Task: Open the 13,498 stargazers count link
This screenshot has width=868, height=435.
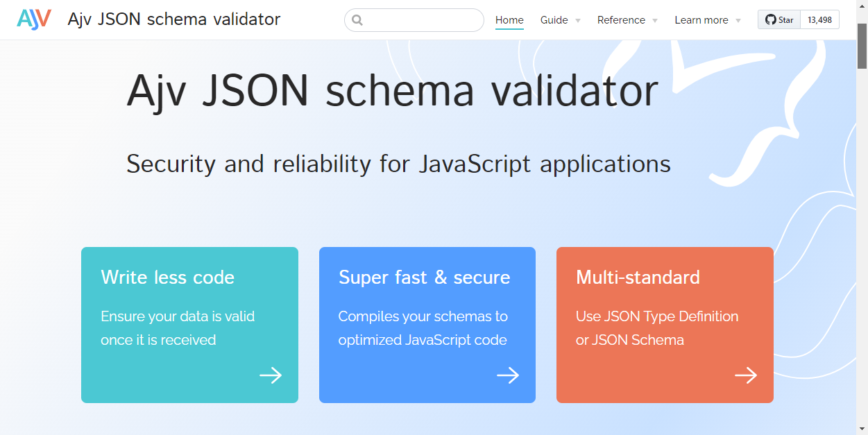Action: 819,20
